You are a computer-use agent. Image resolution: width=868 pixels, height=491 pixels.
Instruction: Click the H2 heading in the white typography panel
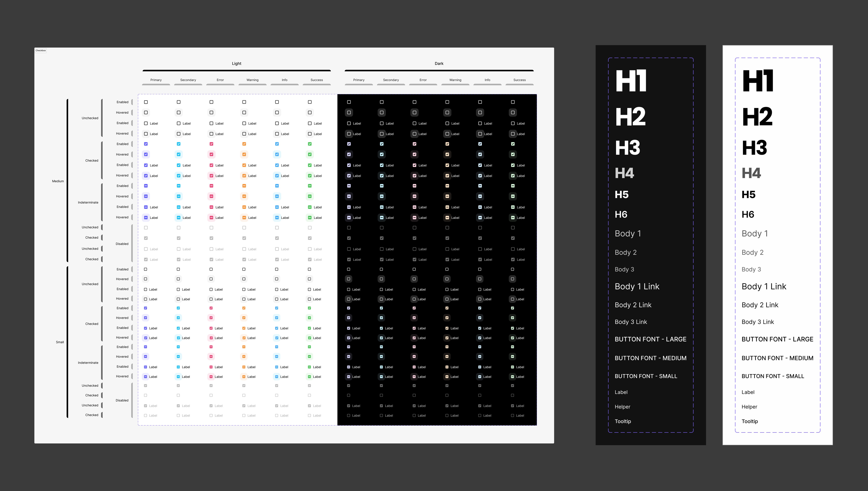757,117
